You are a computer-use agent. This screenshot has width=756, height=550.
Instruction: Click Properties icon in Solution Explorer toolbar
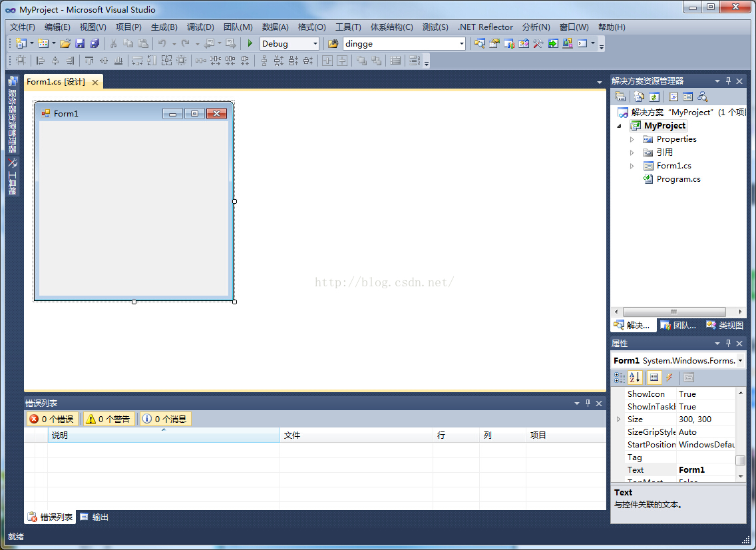tap(620, 97)
